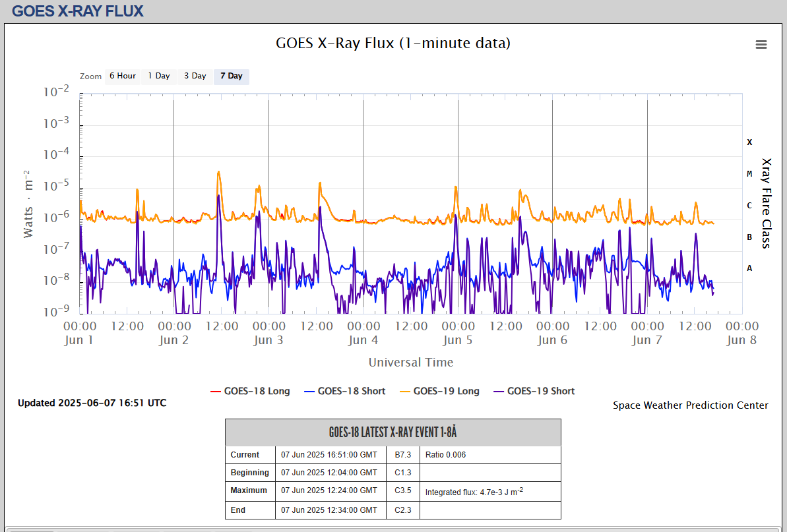The height and width of the screenshot is (532, 787).
Task: Click the C3.5 maximum flux value
Action: [x=402, y=490]
